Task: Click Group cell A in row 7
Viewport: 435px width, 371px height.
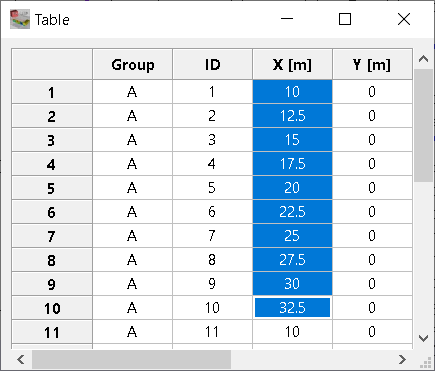Action: pos(133,236)
